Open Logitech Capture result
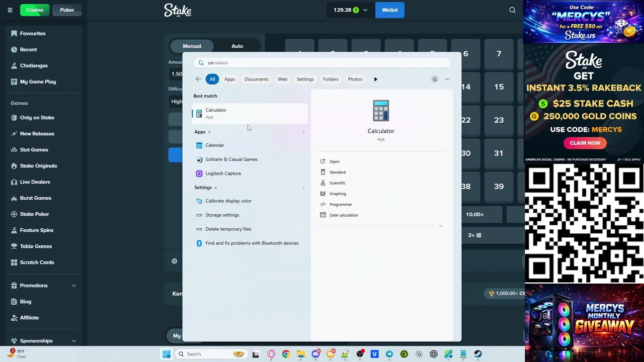644x362 pixels. click(x=250, y=173)
